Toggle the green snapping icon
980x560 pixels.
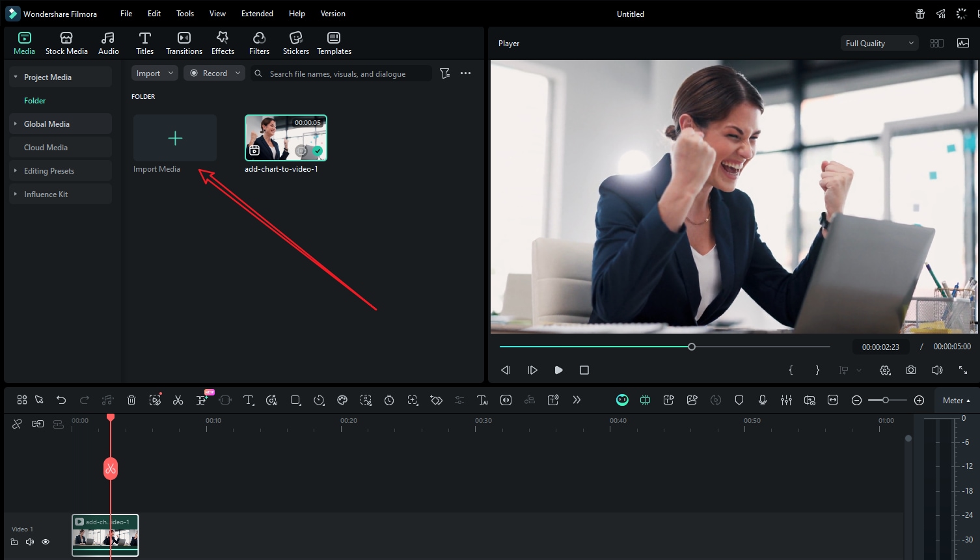pyautogui.click(x=646, y=400)
